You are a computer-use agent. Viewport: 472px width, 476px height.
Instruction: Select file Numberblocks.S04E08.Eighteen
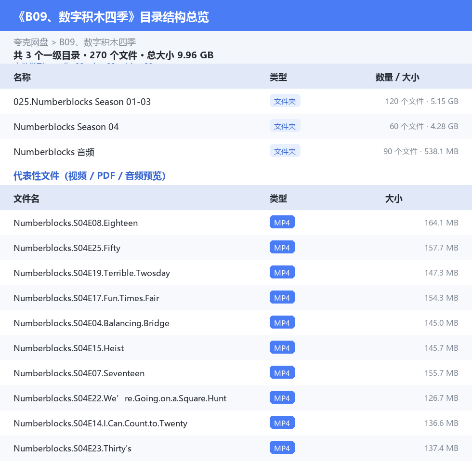tap(76, 223)
